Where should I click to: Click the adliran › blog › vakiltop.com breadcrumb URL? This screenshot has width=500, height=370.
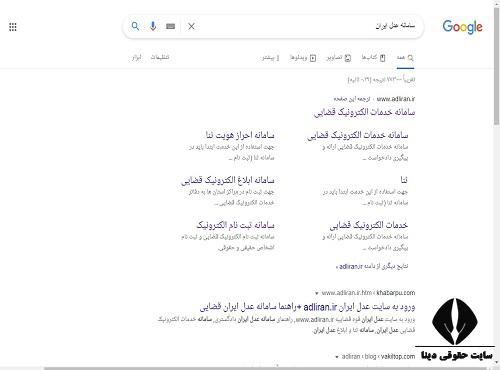[378, 357]
